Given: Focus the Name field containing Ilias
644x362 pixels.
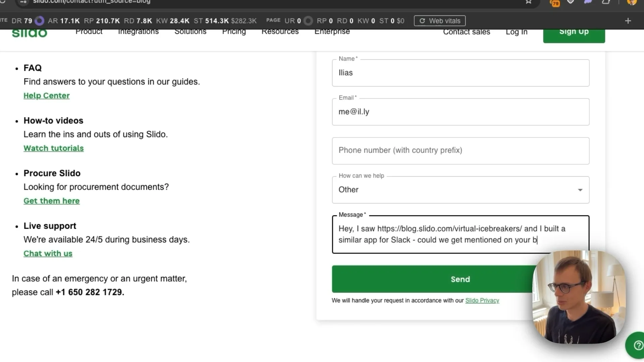Looking at the screenshot, I should point(461,73).
